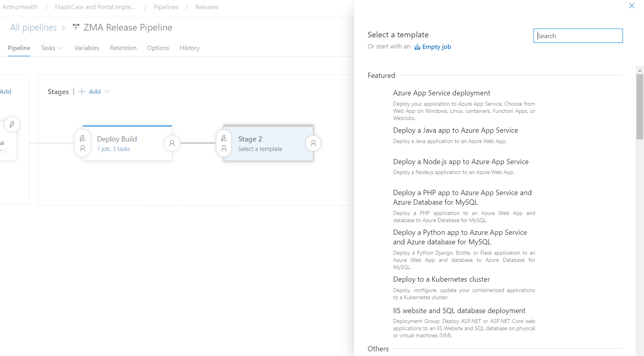This screenshot has width=644, height=356.
Task: Open the Variables tab
Action: tap(87, 48)
